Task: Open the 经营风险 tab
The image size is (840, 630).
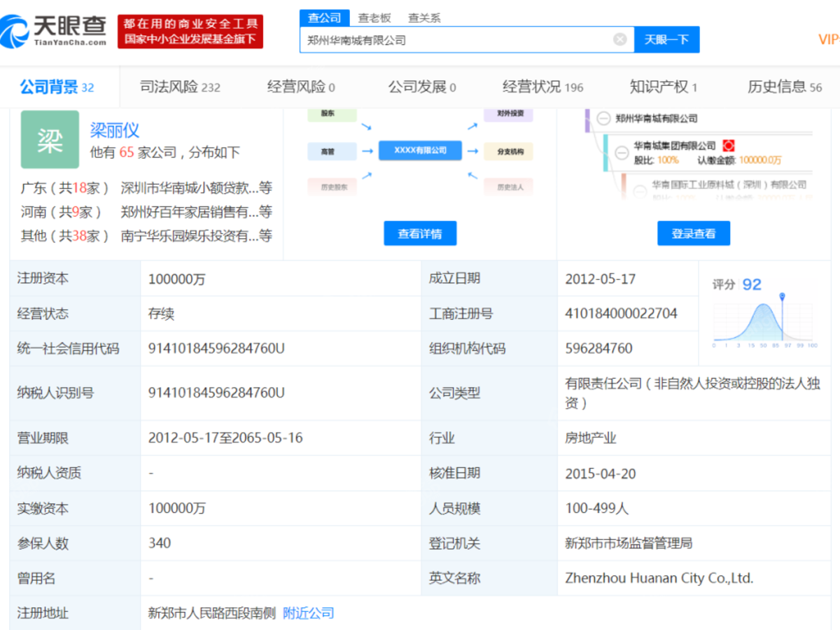Action: click(301, 87)
